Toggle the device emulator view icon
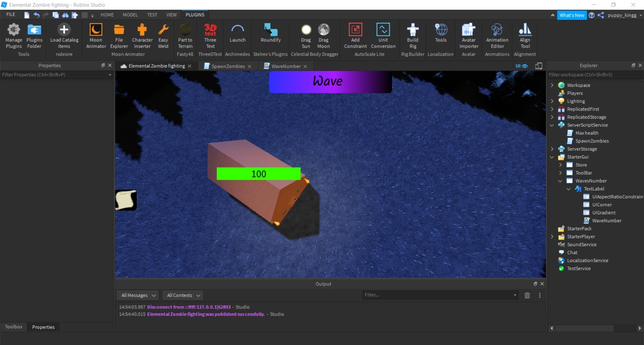The width and height of the screenshot is (644, 345). point(539,66)
